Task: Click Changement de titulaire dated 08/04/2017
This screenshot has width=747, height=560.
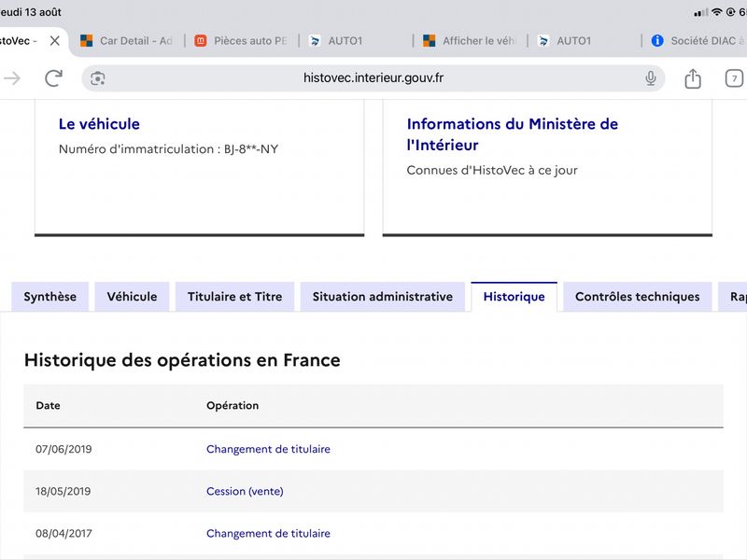Action: tap(268, 533)
